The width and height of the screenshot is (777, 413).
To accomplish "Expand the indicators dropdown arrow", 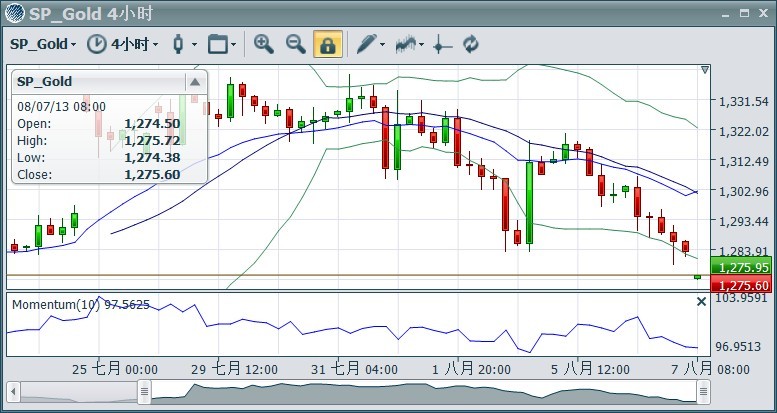I will click(x=422, y=45).
